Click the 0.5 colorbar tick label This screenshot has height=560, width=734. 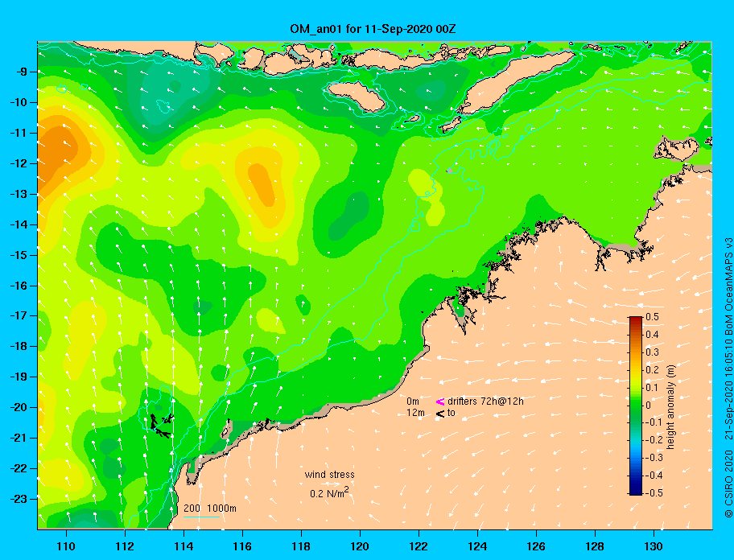[652, 317]
